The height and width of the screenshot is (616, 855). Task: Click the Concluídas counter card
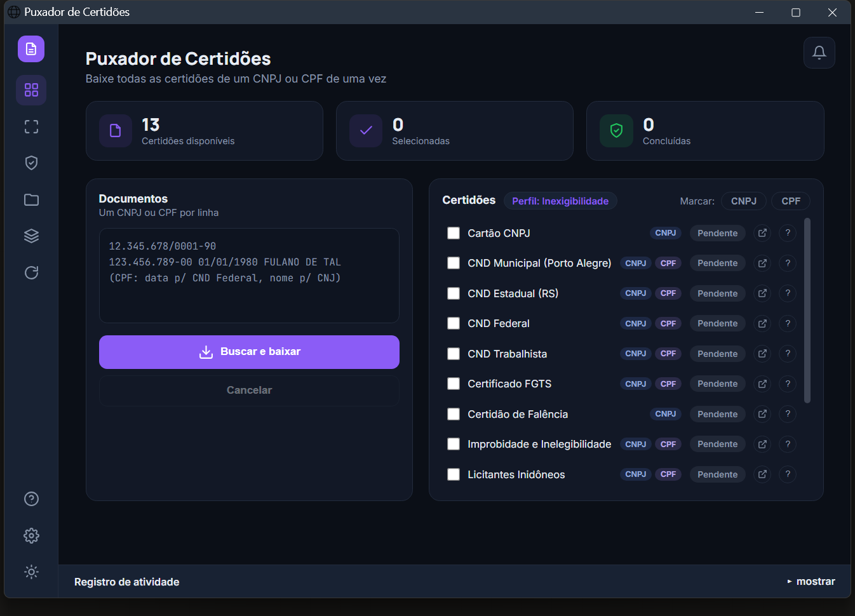click(x=705, y=131)
